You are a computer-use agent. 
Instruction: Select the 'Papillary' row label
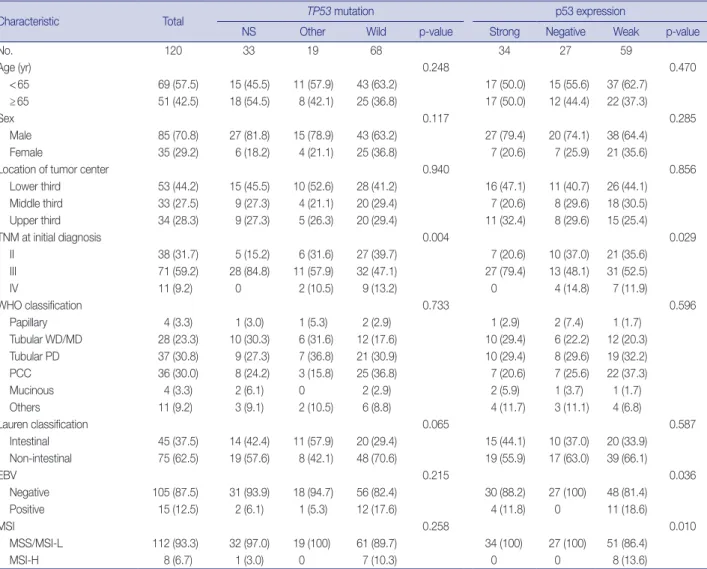click(28, 322)
